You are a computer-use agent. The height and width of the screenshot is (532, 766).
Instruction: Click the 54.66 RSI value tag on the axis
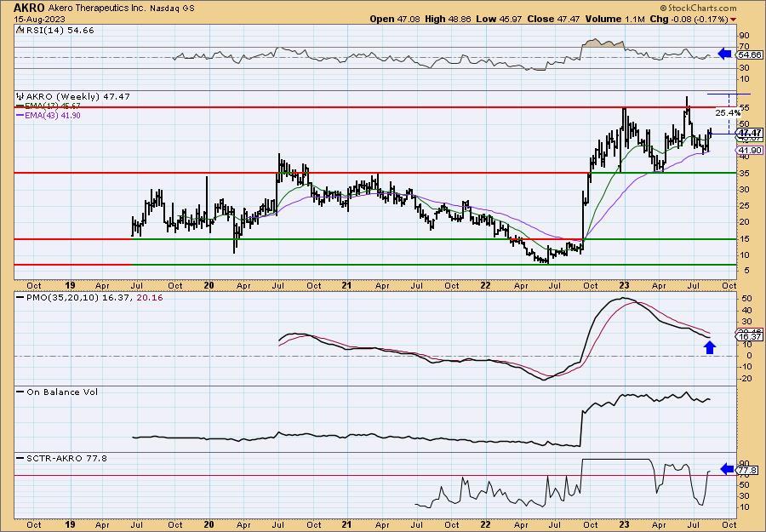click(749, 54)
